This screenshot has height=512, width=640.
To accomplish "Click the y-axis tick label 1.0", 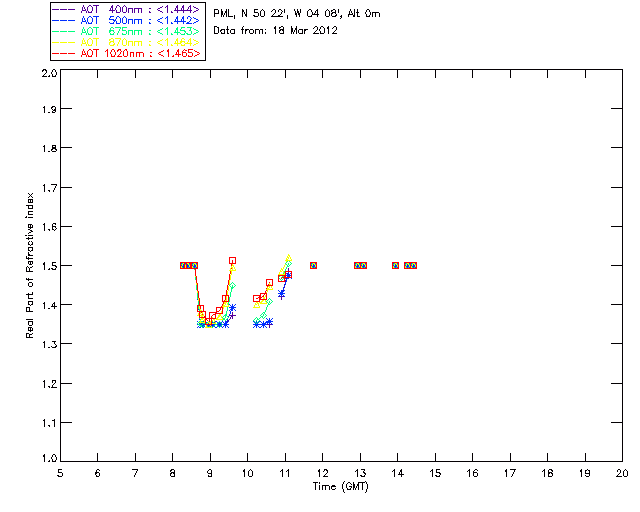I will tap(49, 459).
